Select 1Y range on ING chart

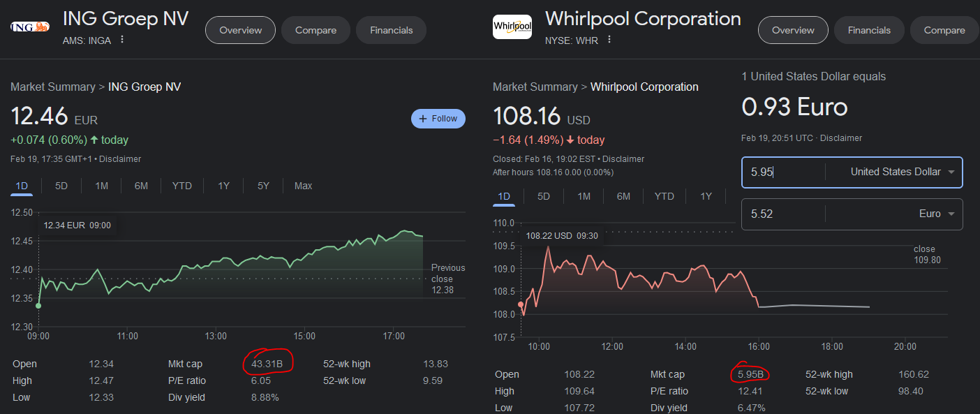click(x=223, y=186)
